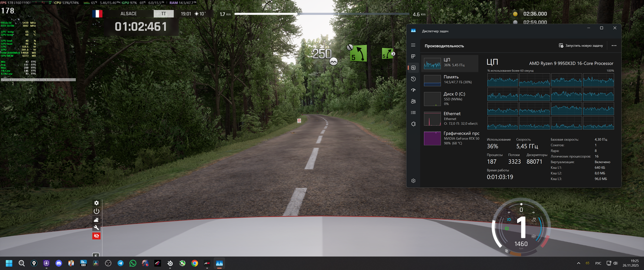The width and height of the screenshot is (644, 270).
Task: Click the stage timer 01:02:461
Action: point(141,27)
